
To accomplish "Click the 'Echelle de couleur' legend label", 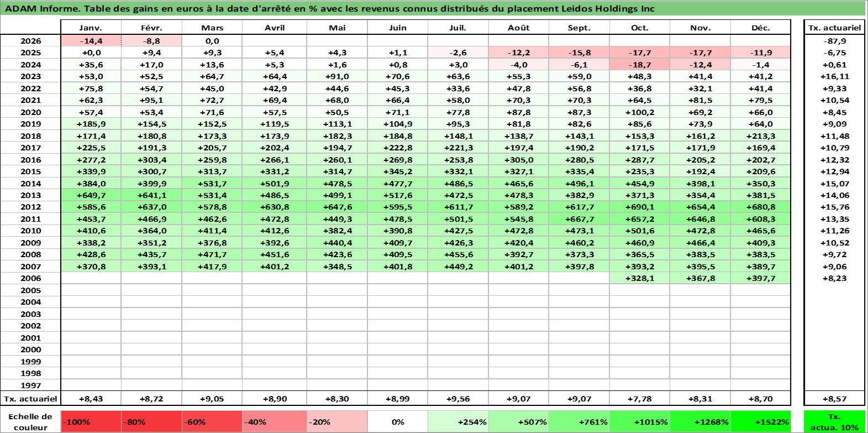I will (x=30, y=422).
